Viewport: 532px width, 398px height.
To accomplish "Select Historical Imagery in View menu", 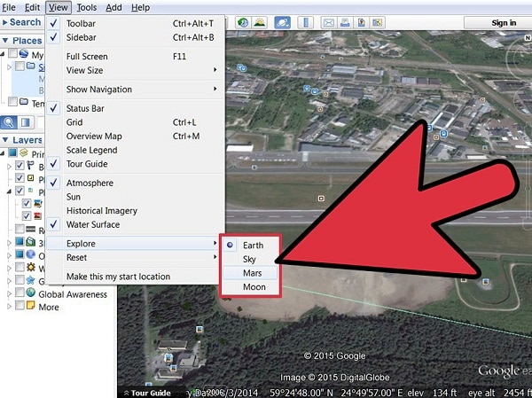I will [x=136, y=211].
